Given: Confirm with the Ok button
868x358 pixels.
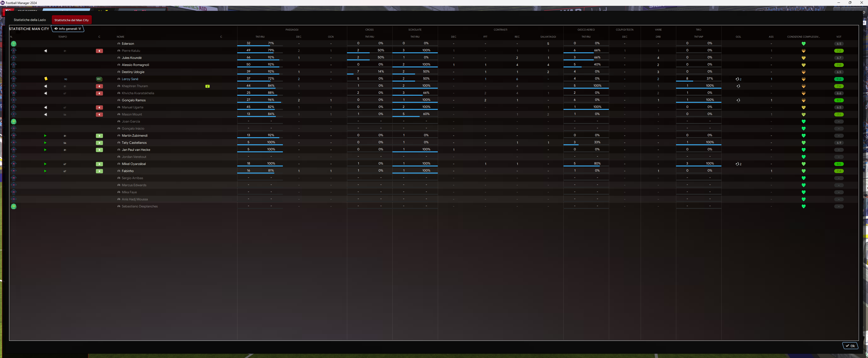Looking at the screenshot, I should tap(850, 346).
